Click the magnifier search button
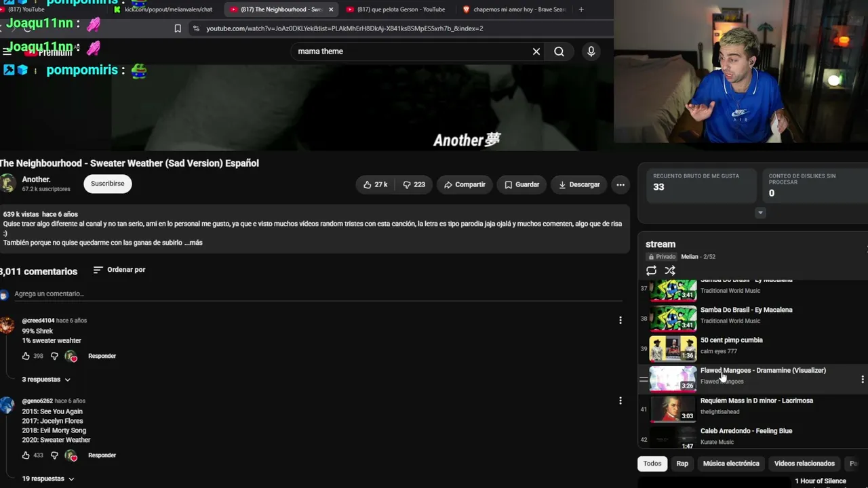 559,52
